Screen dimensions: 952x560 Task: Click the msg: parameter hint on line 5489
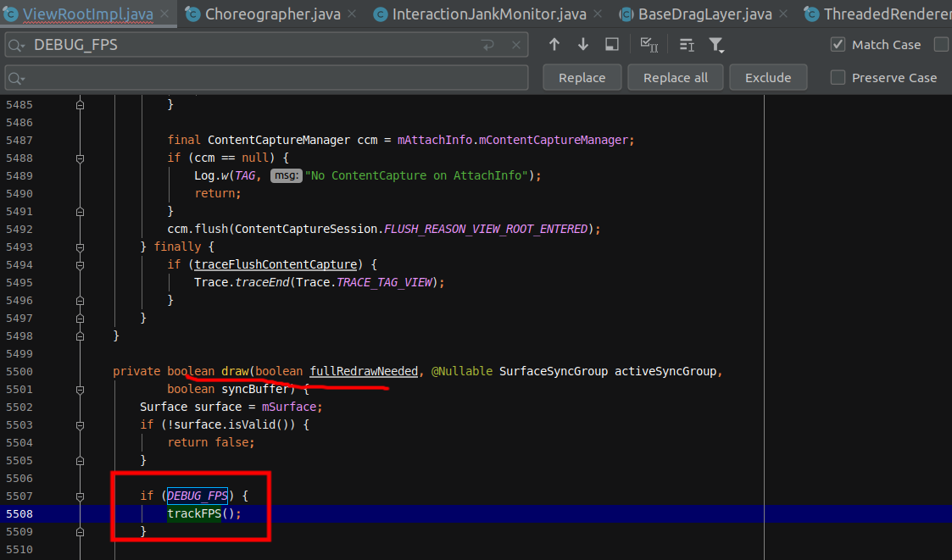point(286,175)
